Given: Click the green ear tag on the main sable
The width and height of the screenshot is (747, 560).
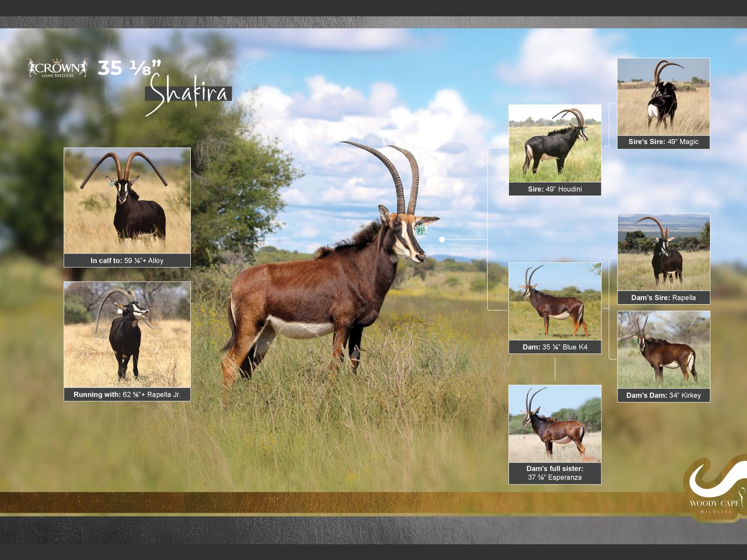Looking at the screenshot, I should [421, 230].
